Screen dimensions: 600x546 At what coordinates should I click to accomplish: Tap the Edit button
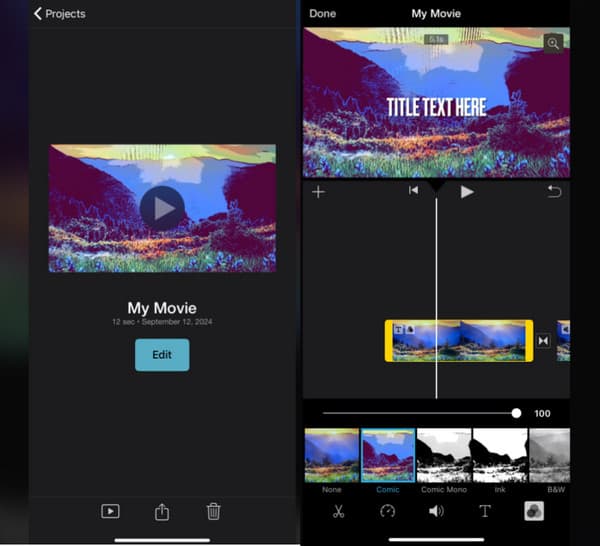[162, 355]
